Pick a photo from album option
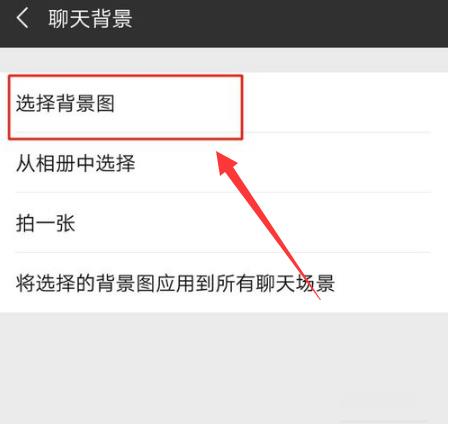 coord(224,163)
